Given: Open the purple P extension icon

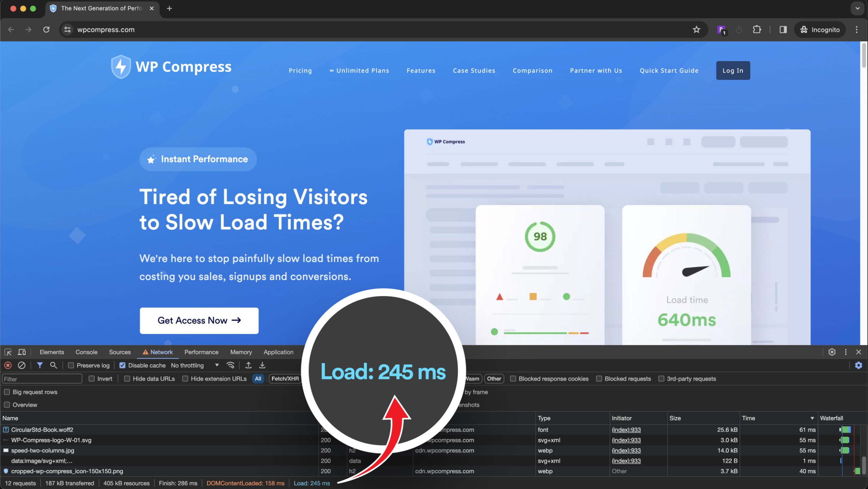Looking at the screenshot, I should (721, 30).
